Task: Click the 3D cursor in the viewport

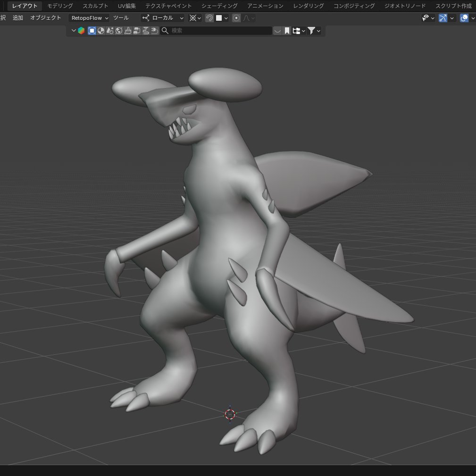Action: (230, 414)
